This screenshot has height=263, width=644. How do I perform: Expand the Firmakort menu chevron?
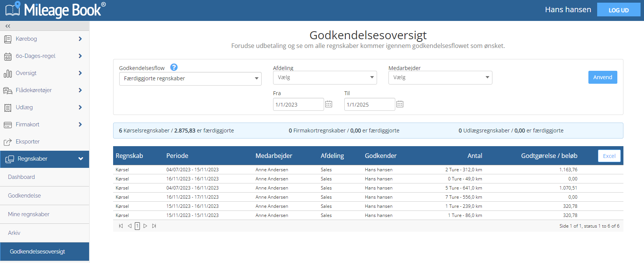point(80,124)
